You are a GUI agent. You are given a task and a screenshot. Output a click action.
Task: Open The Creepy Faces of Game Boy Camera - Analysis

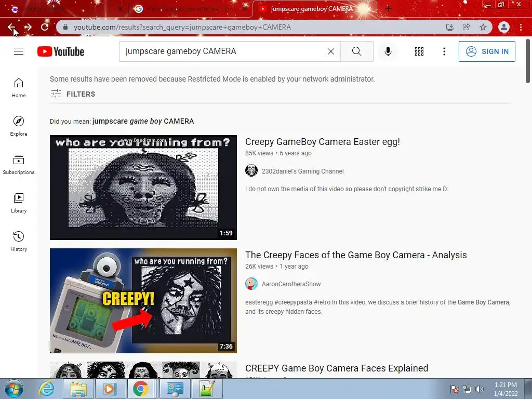[x=356, y=255]
